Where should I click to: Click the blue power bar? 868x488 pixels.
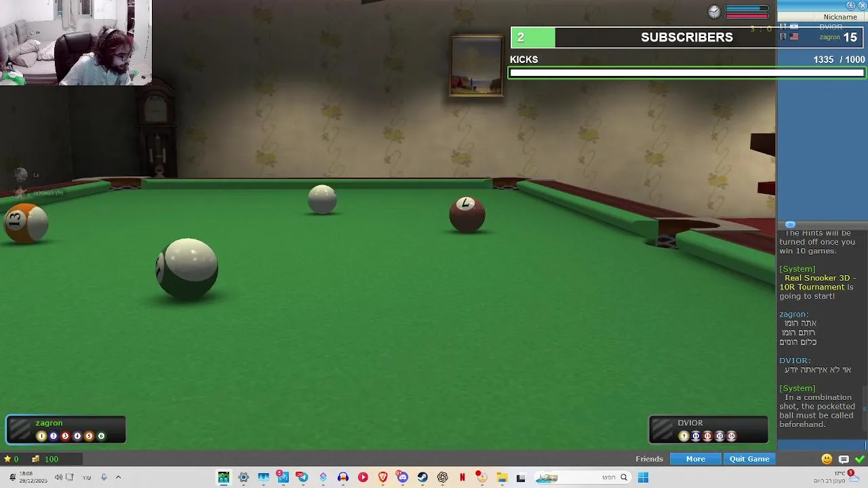point(747,8)
